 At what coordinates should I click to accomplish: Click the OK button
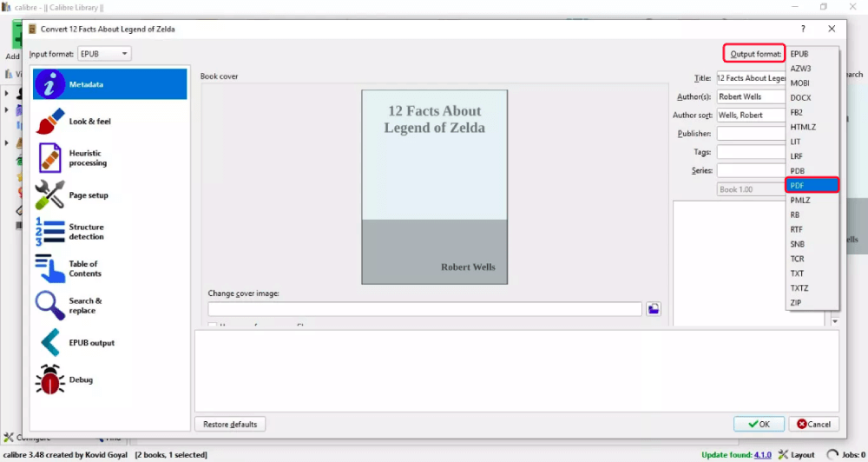click(x=759, y=425)
